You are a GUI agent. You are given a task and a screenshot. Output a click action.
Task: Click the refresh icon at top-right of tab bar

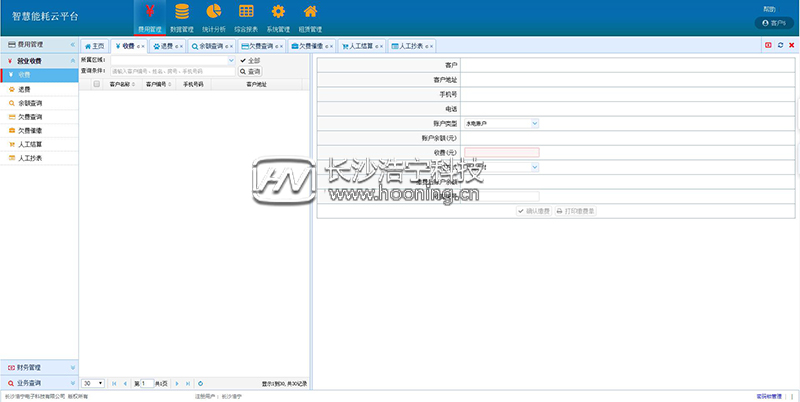click(x=780, y=45)
